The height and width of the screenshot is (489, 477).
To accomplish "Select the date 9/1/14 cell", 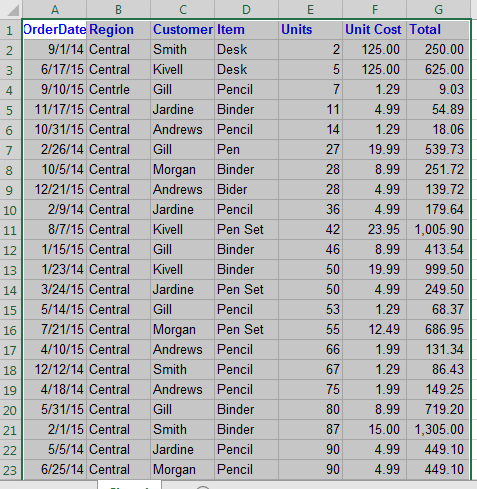I will coord(55,50).
